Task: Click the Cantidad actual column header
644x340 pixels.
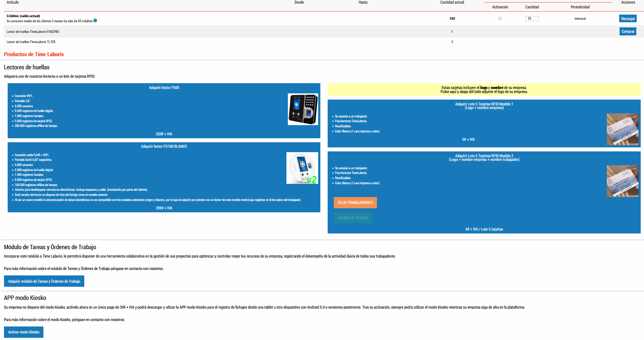Action: [452, 2]
